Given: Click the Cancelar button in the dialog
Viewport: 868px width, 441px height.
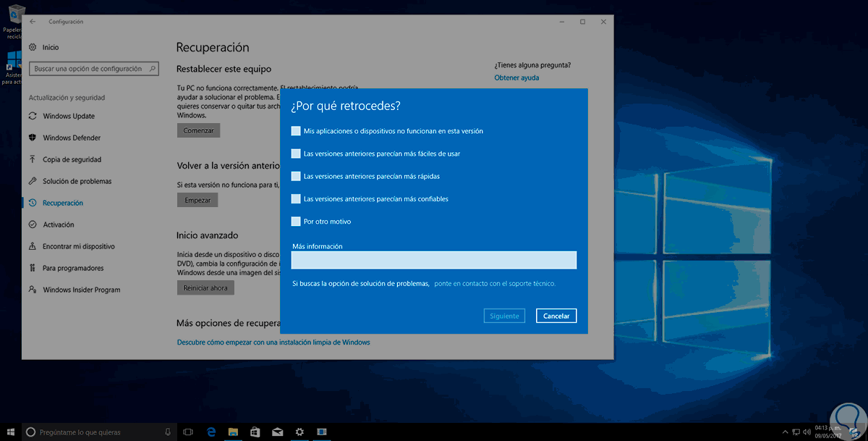Looking at the screenshot, I should 556,316.
